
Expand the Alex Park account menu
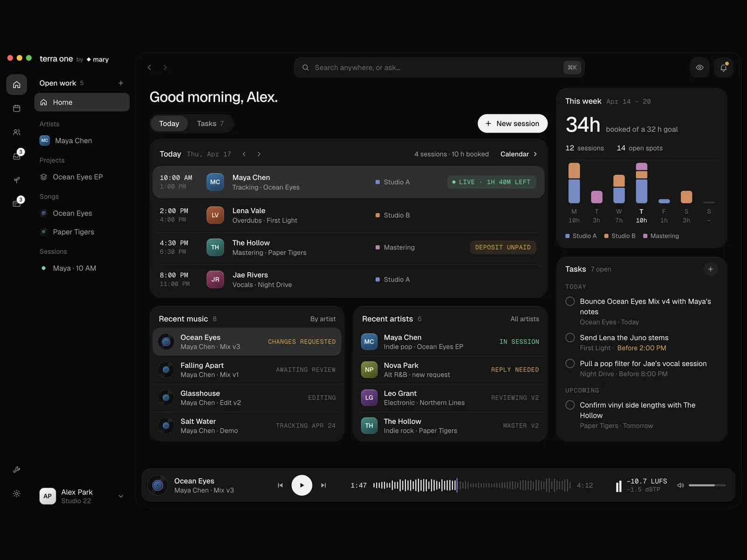(121, 497)
